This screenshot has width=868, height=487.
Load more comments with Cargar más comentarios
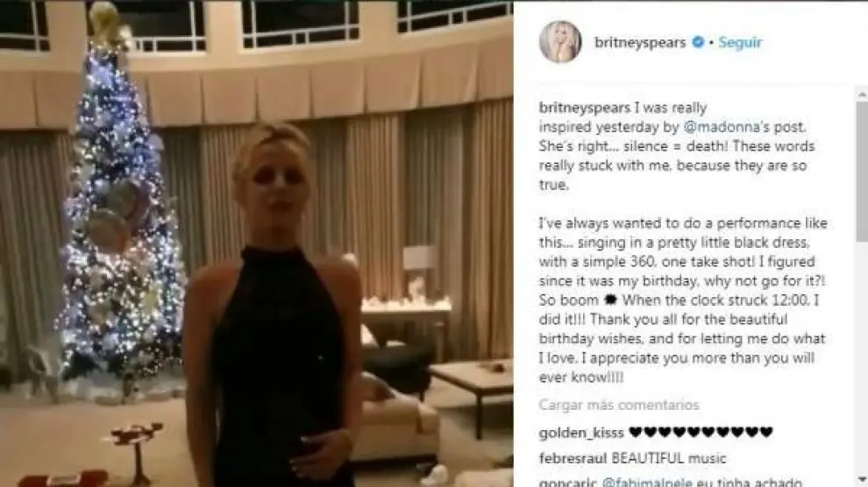coord(619,406)
